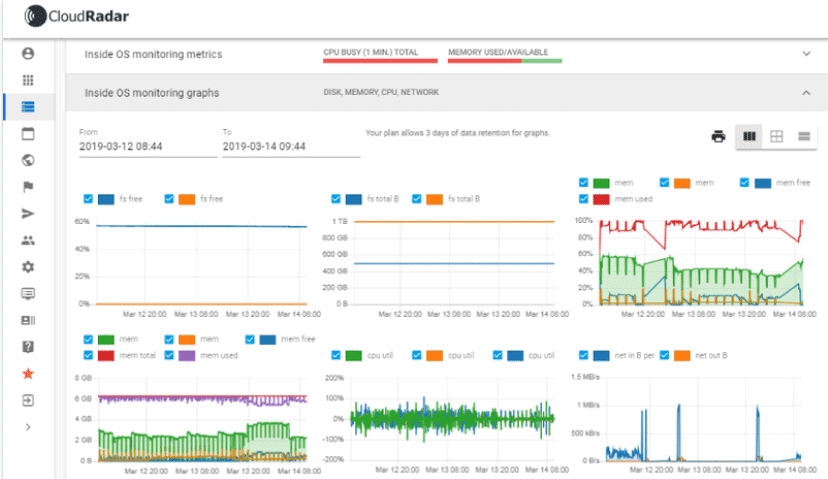Click the network traffic chart area
Screen dimensions: 828x479
pos(703,419)
